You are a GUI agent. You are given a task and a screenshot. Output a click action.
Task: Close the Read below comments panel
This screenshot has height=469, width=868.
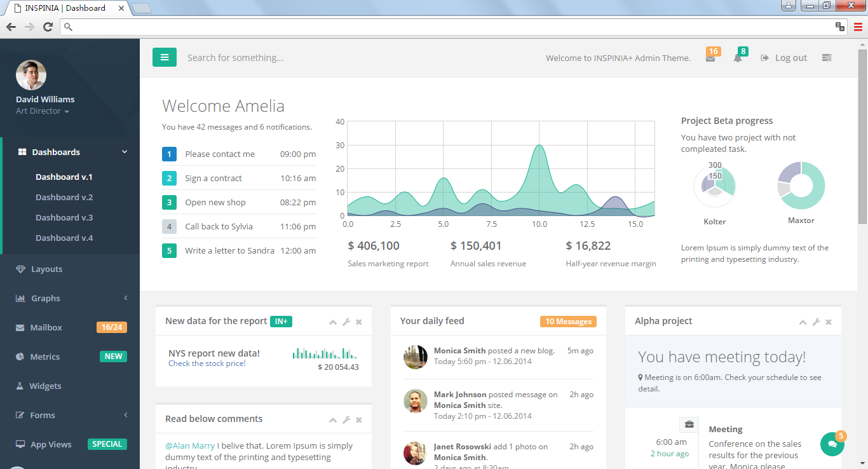click(x=359, y=420)
